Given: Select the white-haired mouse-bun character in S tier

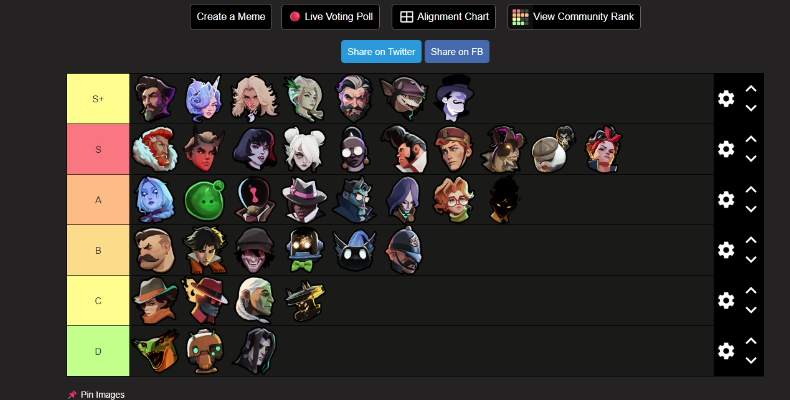Looking at the screenshot, I should tap(304, 149).
